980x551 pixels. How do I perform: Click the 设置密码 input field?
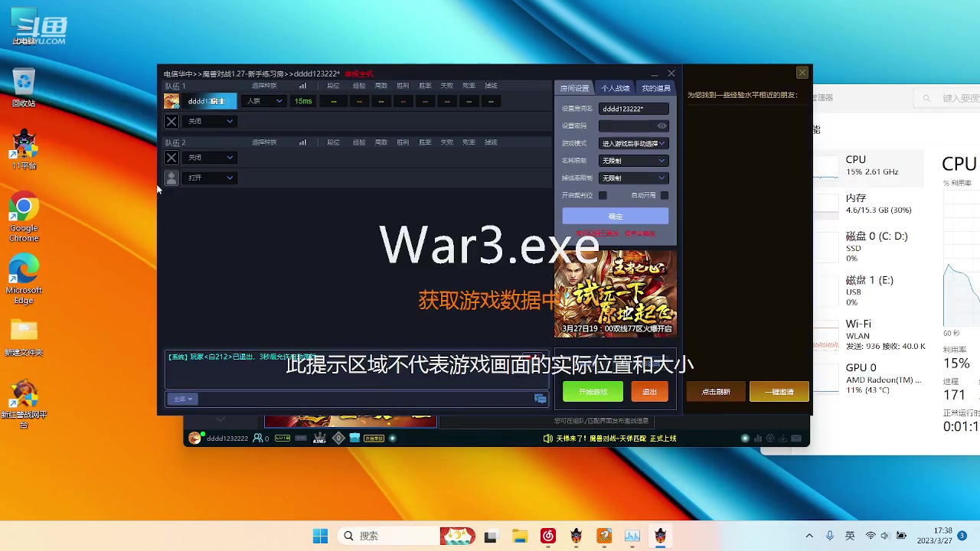coord(633,126)
